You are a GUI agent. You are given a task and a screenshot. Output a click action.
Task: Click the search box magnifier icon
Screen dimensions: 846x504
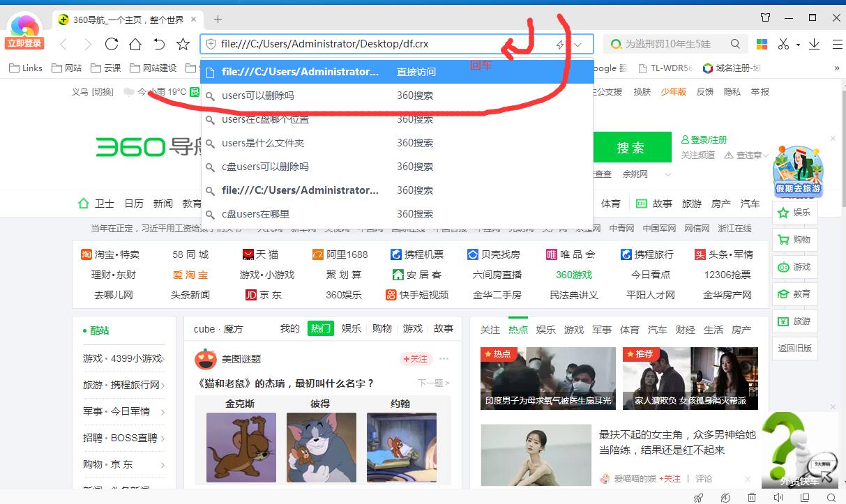click(x=735, y=44)
